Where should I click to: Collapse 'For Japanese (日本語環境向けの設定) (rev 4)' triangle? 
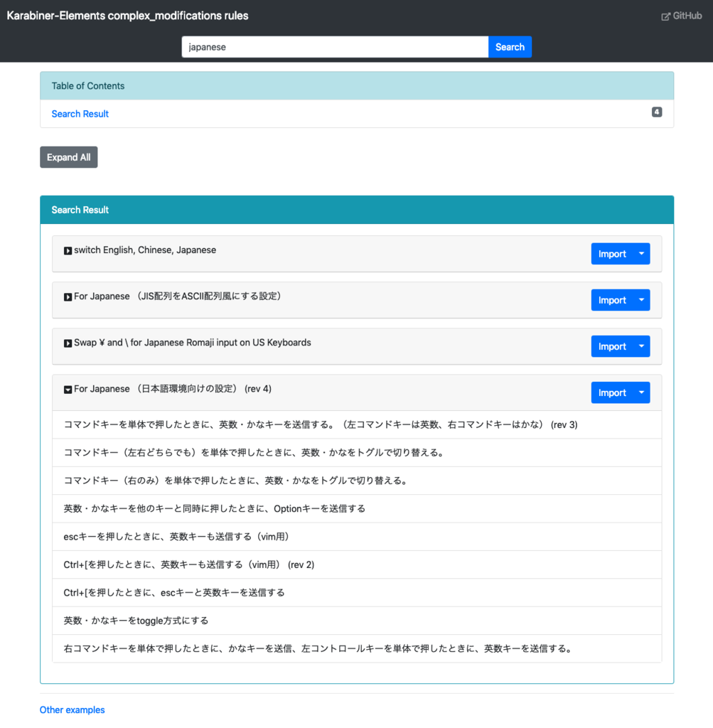pyautogui.click(x=68, y=390)
